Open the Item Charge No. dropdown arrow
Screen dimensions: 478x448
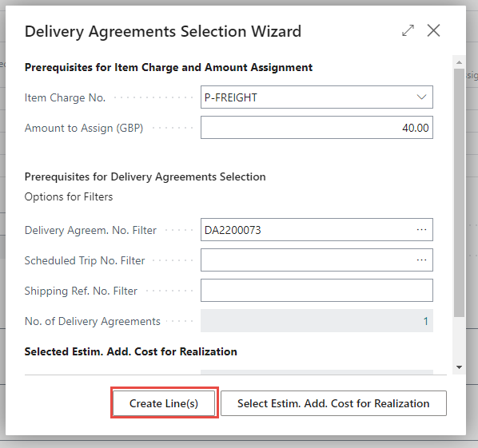pos(421,97)
